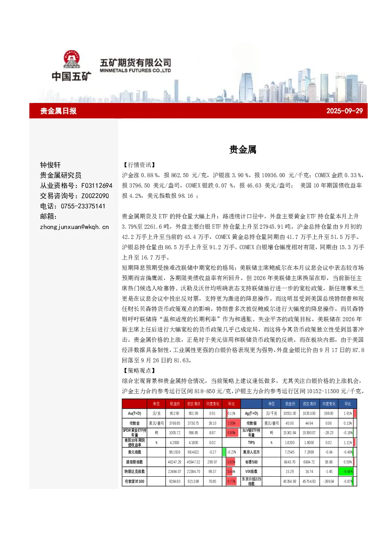Click the VIX指数 value 15.29
Image resolution: width=392 pixels, height=555 pixels.
pyautogui.click(x=290, y=472)
